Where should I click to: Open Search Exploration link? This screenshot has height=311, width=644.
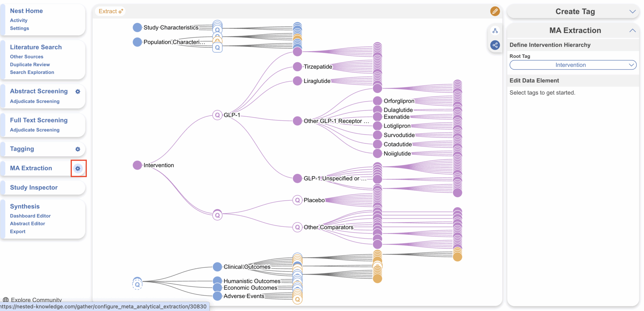(32, 72)
